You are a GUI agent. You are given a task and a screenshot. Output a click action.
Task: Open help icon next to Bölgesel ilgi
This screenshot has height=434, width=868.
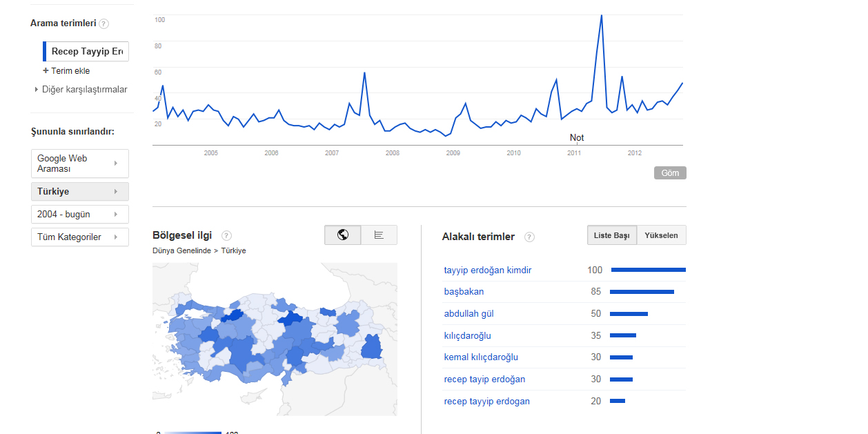click(226, 235)
